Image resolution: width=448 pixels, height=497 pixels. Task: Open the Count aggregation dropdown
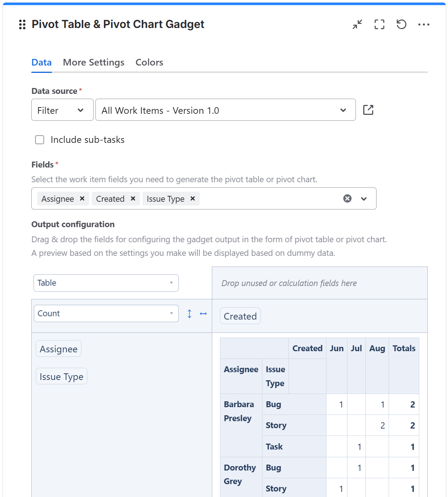[x=106, y=313]
